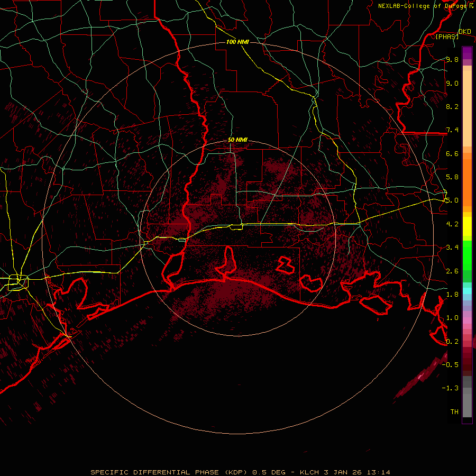Click the 5.0 value on the color scale
Image resolution: width=476 pixels, height=476 pixels.
click(x=452, y=200)
